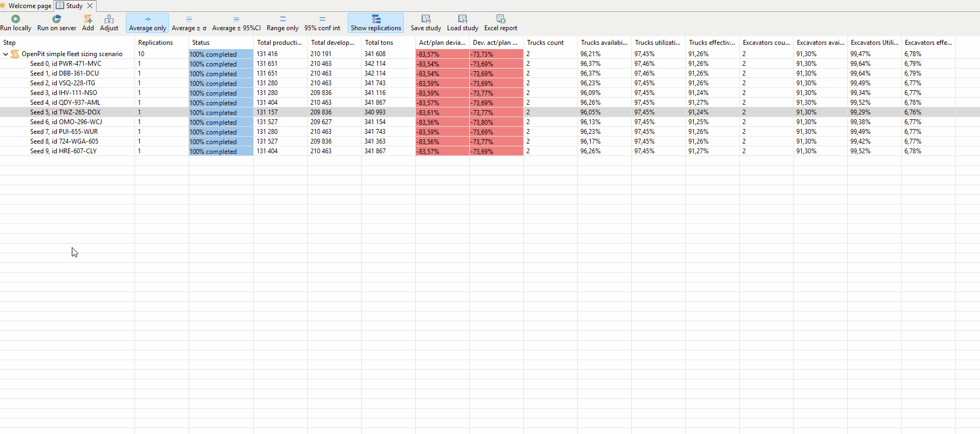980x434 pixels.
Task: Click Total production value 131 416
Action: tap(267, 54)
